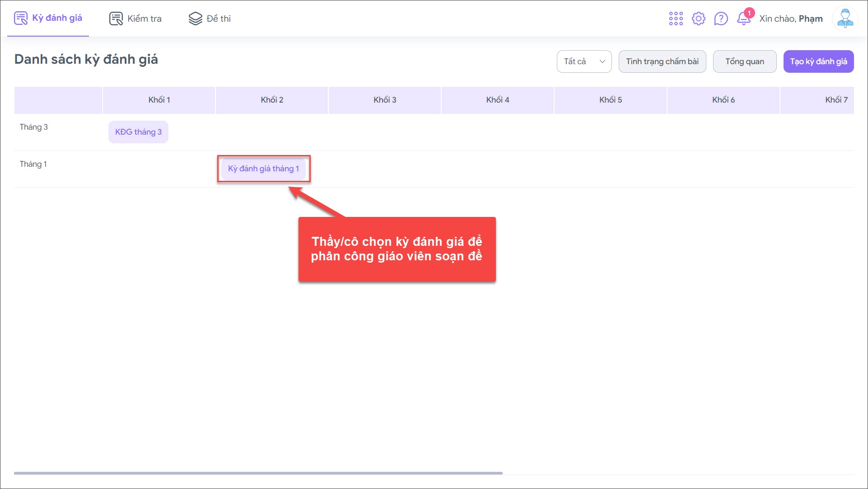
Task: Click the Xin chào, Phạm greeting text
Action: pos(790,19)
